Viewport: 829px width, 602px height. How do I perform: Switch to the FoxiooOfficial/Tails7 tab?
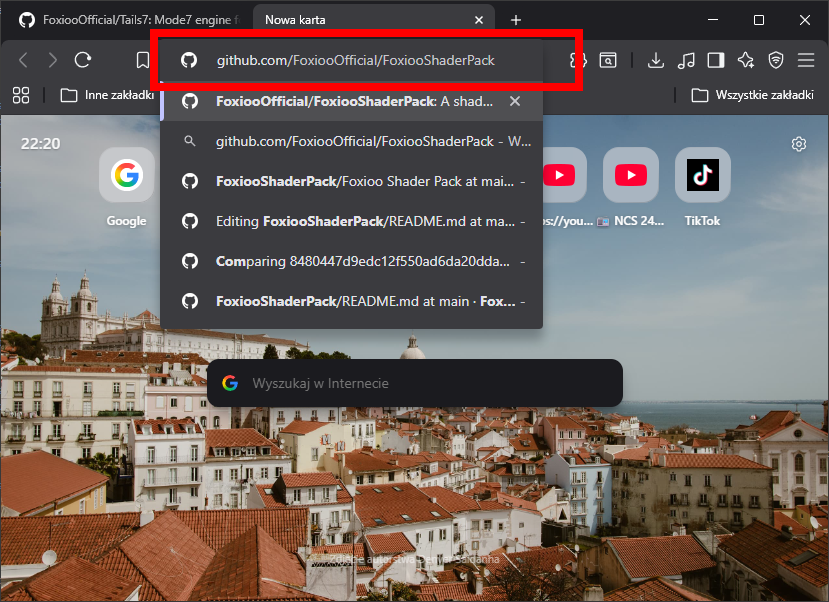click(128, 19)
